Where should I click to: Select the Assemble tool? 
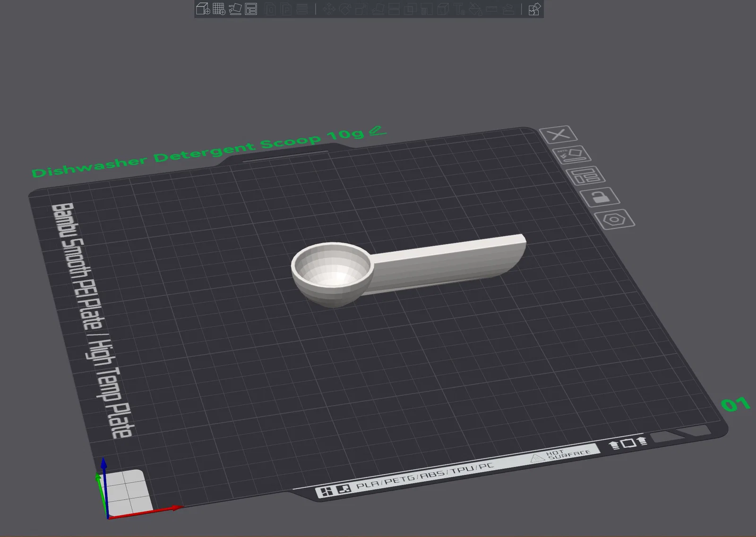(x=508, y=9)
